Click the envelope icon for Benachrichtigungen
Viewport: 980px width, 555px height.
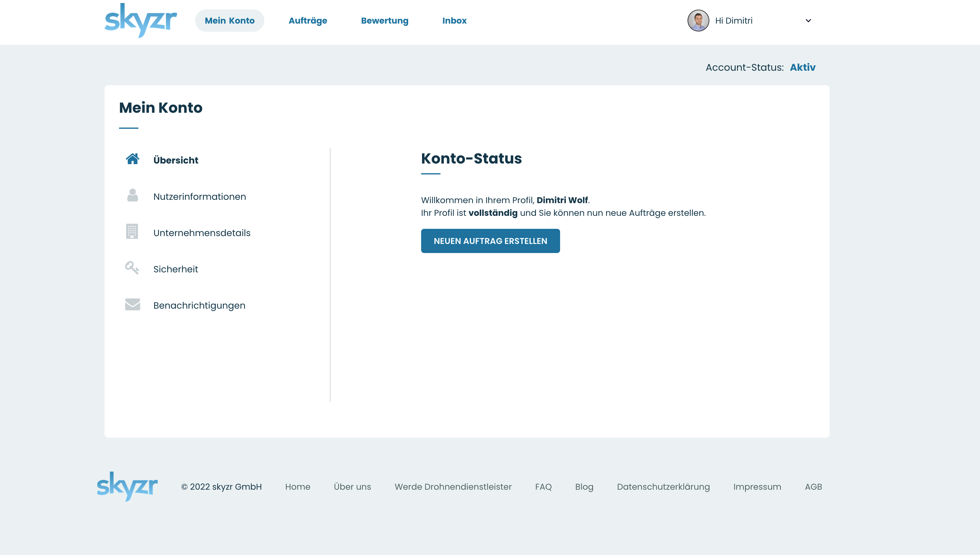[132, 305]
